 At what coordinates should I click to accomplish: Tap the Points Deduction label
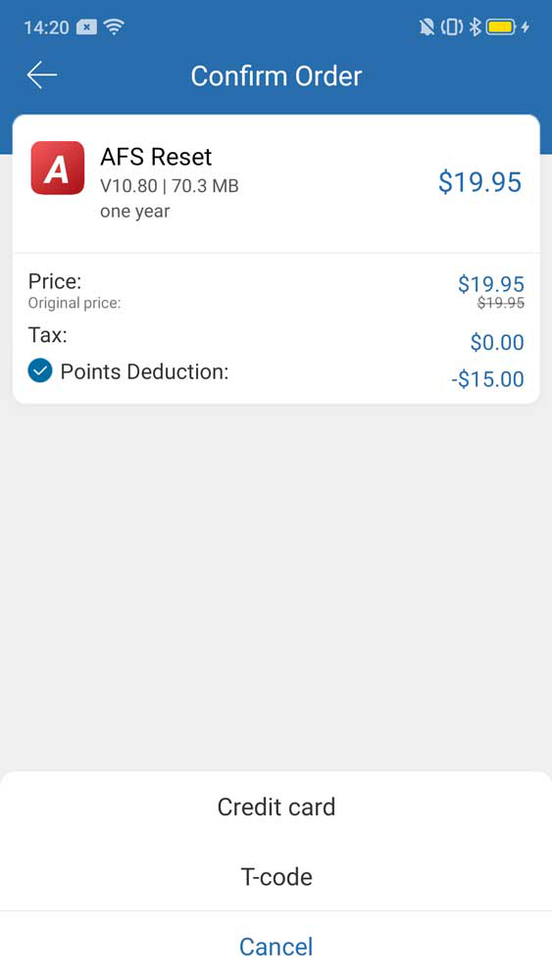pos(144,371)
